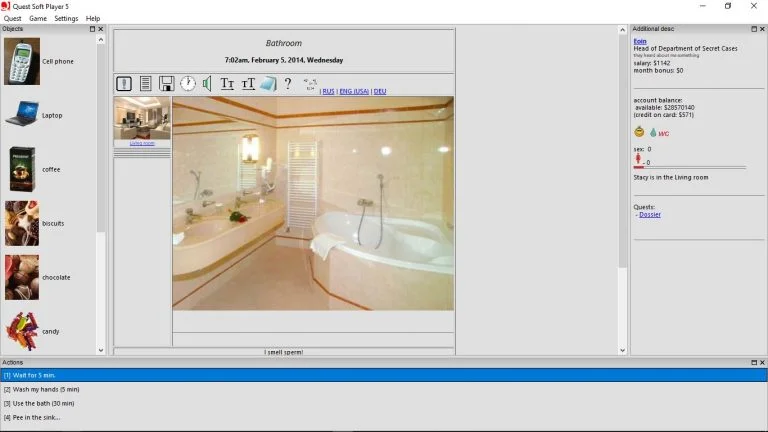Select the coffee object icon

(x=22, y=169)
